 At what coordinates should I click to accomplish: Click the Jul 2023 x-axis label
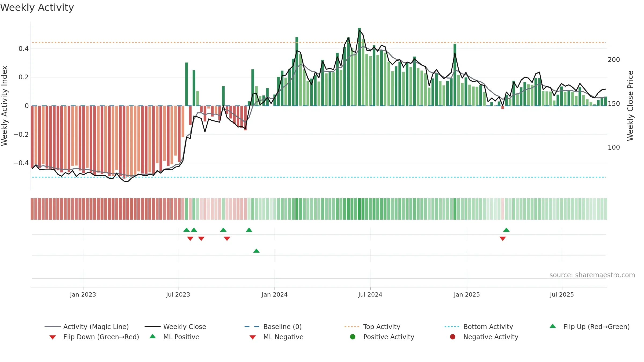[x=178, y=294]
